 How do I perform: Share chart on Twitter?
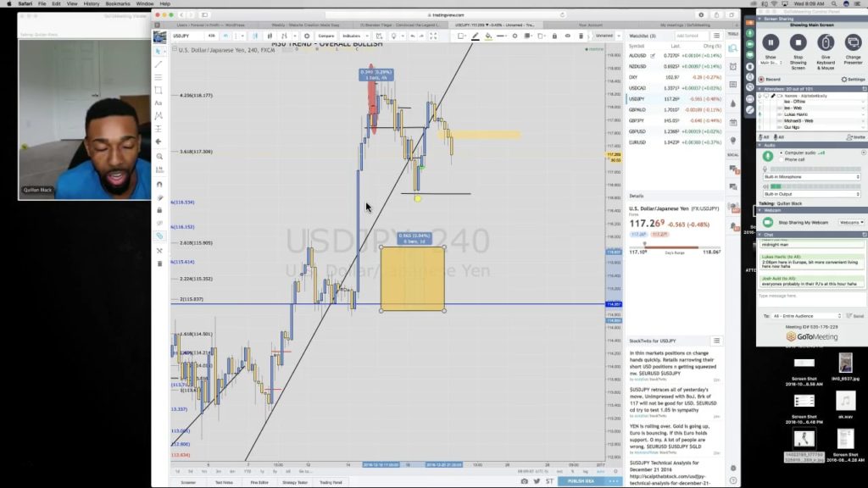click(x=537, y=481)
